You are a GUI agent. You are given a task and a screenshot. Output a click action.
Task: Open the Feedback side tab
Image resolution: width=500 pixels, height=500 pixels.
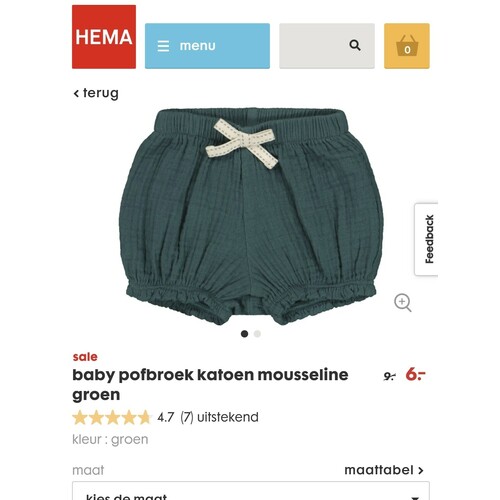tap(426, 239)
